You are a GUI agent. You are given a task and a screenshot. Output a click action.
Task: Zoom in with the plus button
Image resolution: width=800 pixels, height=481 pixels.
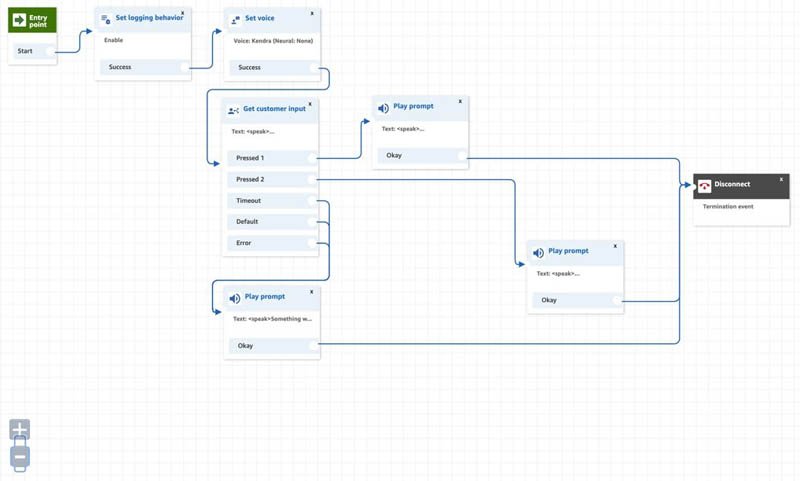(19, 429)
